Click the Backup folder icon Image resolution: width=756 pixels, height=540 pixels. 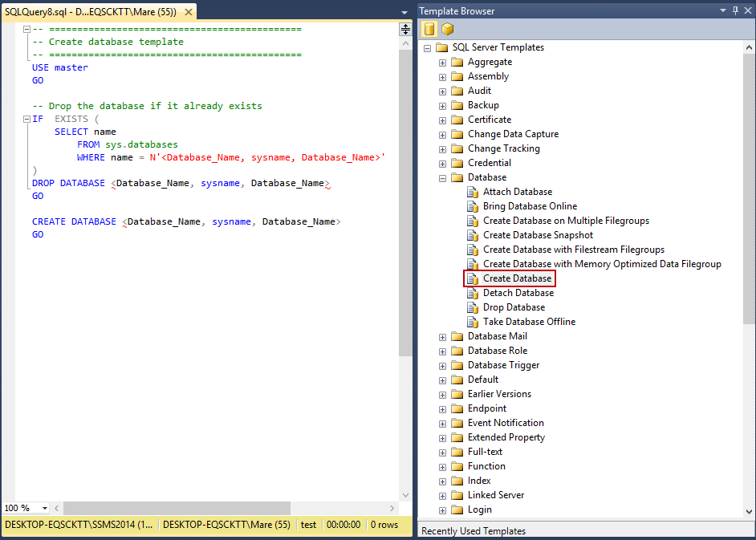click(457, 105)
